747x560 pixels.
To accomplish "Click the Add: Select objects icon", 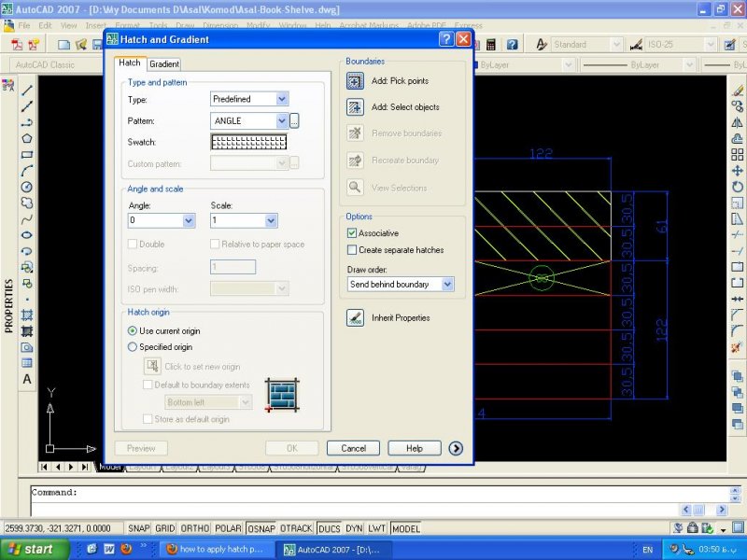I will [355, 107].
